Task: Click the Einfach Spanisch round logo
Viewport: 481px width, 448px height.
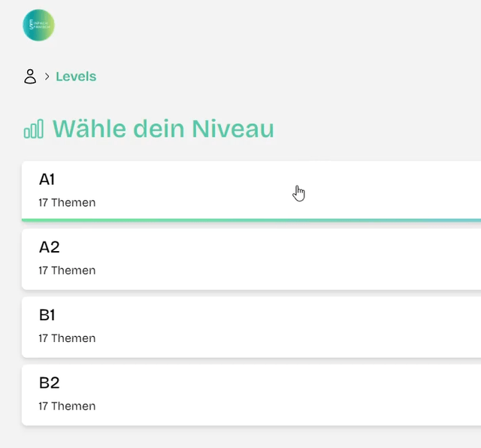Action: (38, 25)
